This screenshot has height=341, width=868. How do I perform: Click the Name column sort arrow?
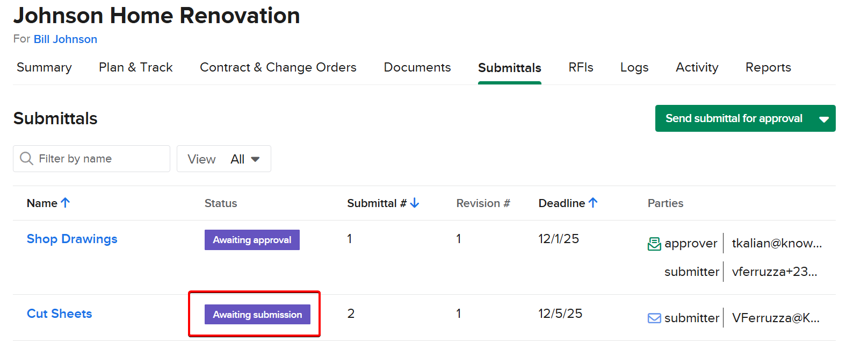[66, 203]
